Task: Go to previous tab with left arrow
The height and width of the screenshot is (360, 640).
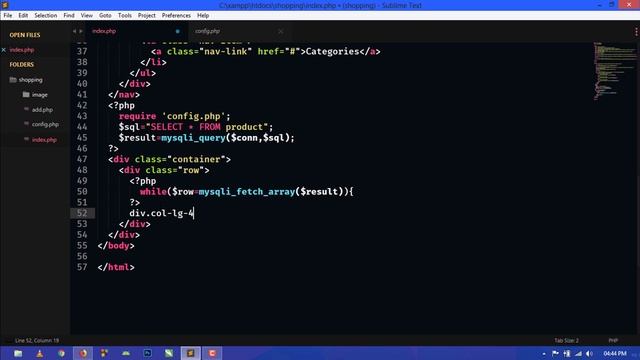Action: click(74, 31)
